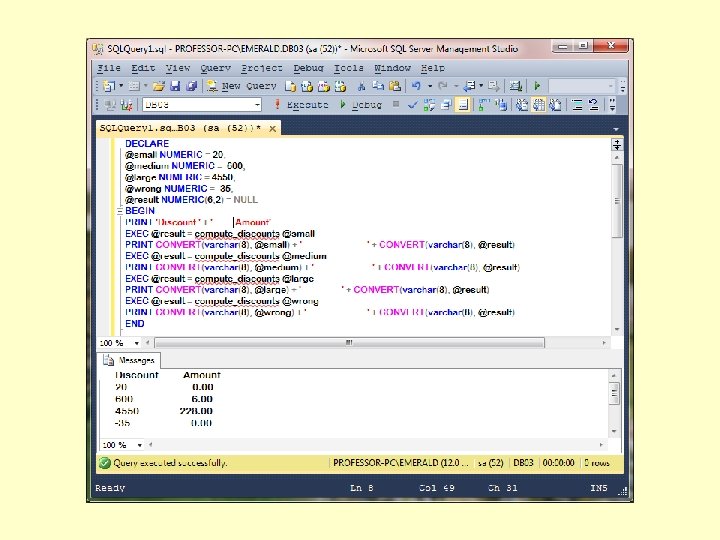
Task: Collapse the BEGIN block outline marker
Action: [x=119, y=211]
